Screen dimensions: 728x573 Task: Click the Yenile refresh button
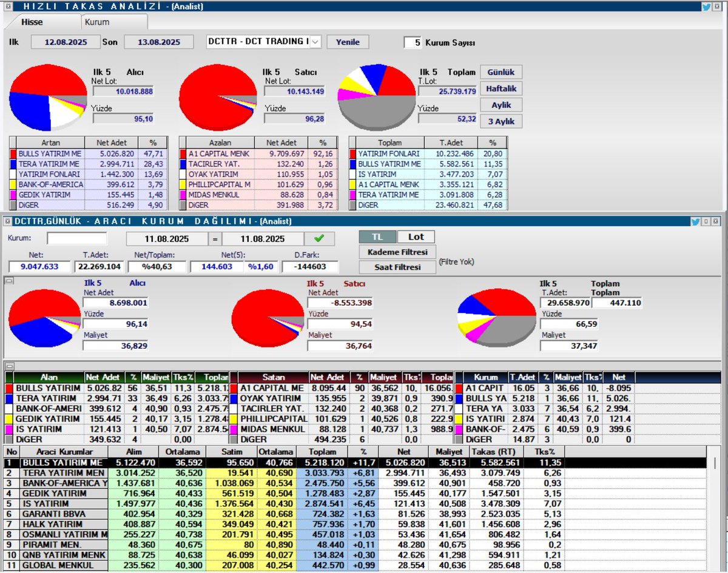[x=348, y=42]
